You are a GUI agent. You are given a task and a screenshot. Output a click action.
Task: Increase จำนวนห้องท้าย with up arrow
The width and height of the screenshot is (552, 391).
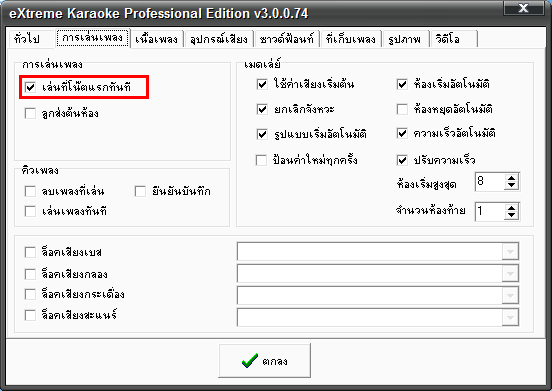click(512, 208)
